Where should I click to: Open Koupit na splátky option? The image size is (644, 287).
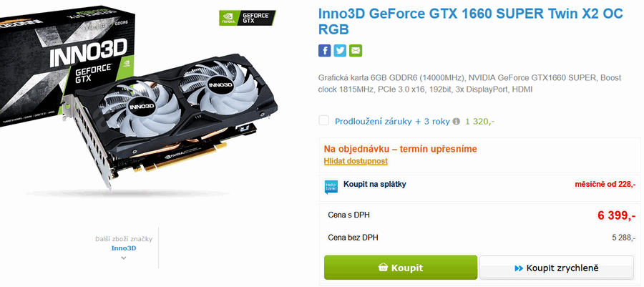tap(374, 185)
